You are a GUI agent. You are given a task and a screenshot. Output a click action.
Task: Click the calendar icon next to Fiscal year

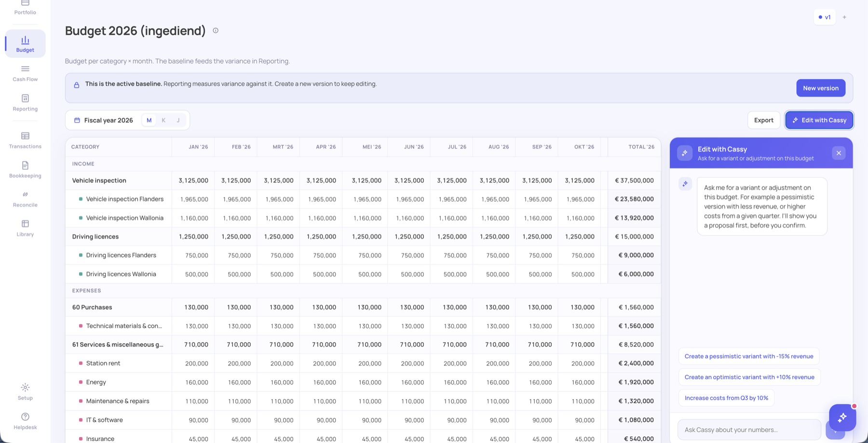[77, 120]
